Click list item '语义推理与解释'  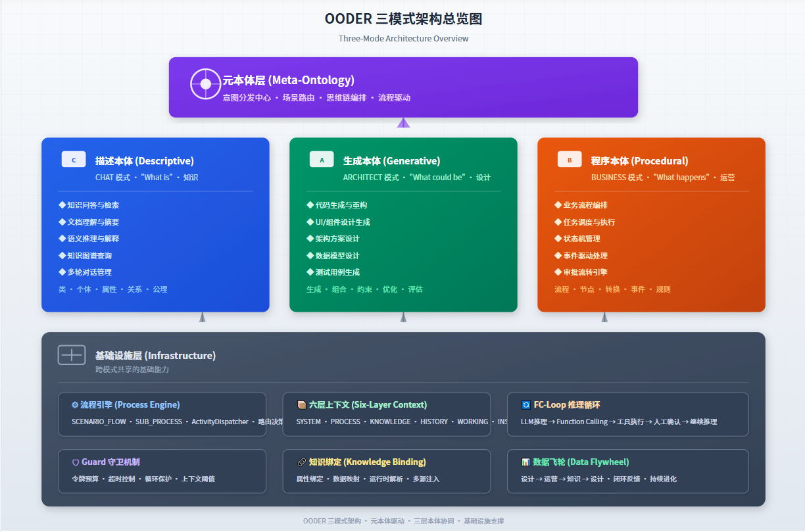(89, 239)
